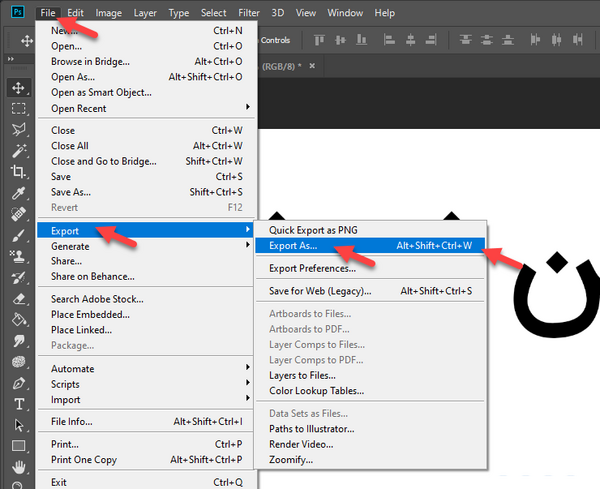
Task: Click Distribute vertical centers icon
Action: pos(487,39)
